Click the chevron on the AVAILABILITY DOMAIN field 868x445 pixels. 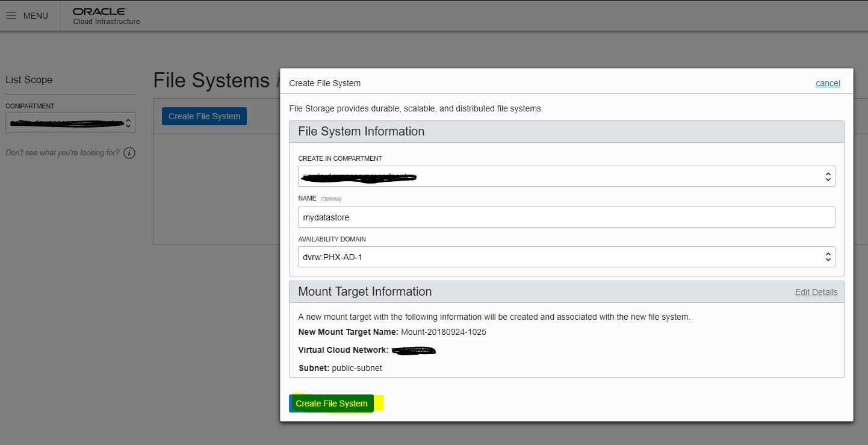(828, 257)
